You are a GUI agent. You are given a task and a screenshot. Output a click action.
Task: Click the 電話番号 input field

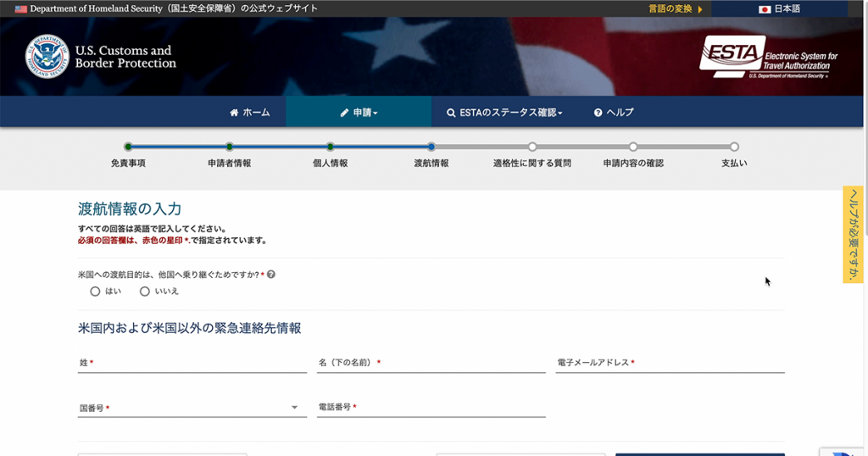[431, 408]
